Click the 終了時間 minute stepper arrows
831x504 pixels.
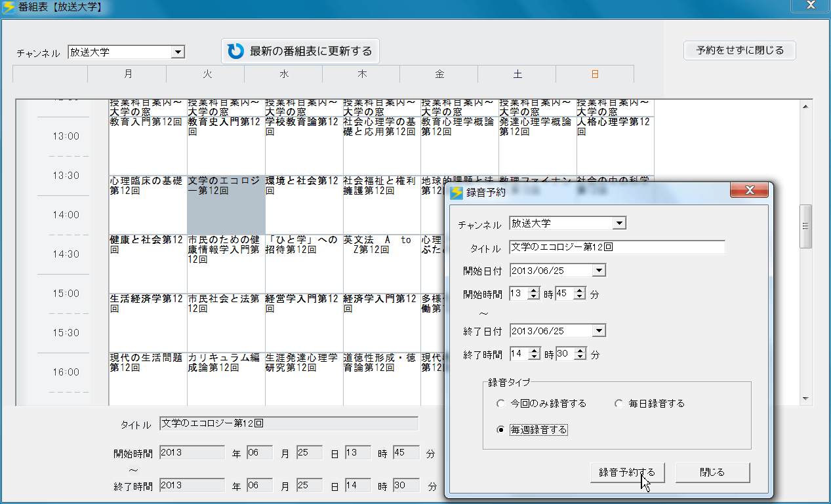pyautogui.click(x=579, y=355)
